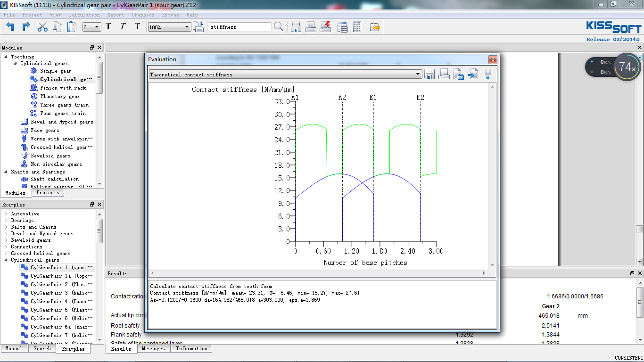The height and width of the screenshot is (362, 644).
Task: Expand the Connections examples folder
Action: click(6, 247)
